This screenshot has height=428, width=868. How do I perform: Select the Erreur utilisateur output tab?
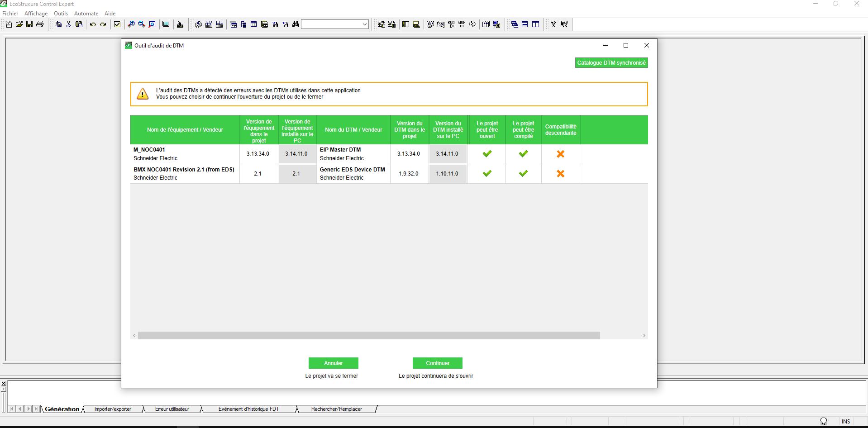pos(172,409)
